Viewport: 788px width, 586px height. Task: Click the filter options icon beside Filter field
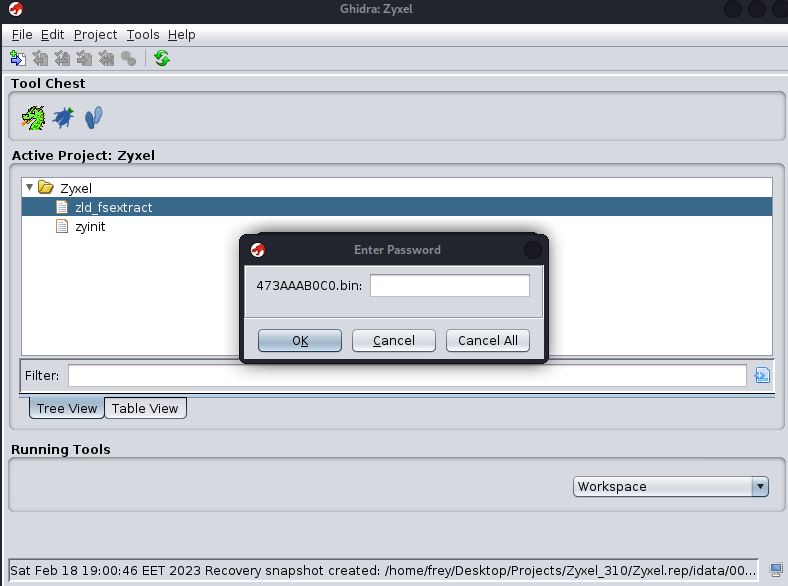762,375
